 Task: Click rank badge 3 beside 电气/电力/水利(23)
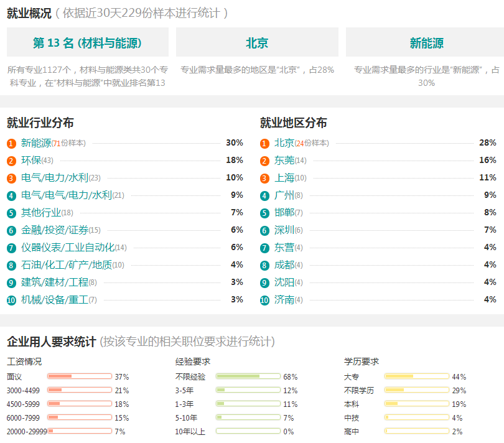pos(11,178)
